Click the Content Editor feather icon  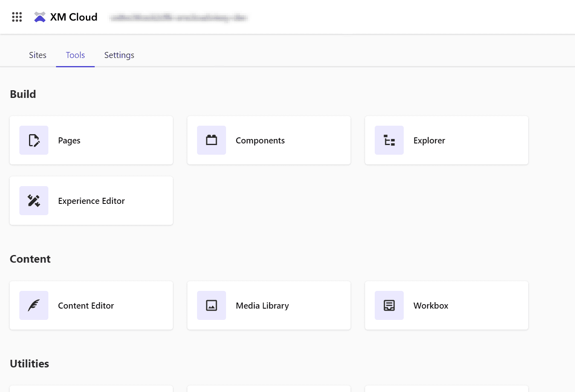pyautogui.click(x=34, y=305)
